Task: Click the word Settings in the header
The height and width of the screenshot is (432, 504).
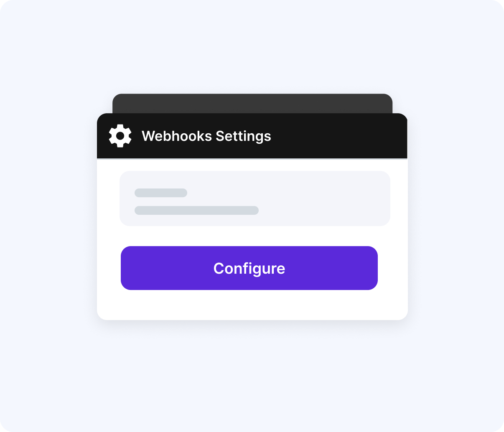Action: pyautogui.click(x=244, y=136)
